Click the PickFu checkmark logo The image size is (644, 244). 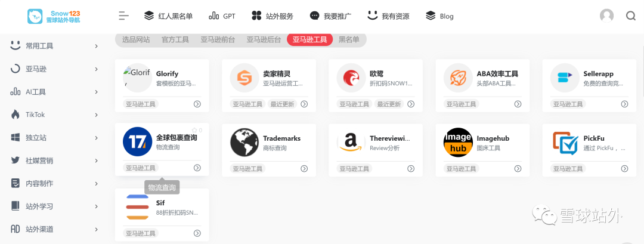click(565, 142)
